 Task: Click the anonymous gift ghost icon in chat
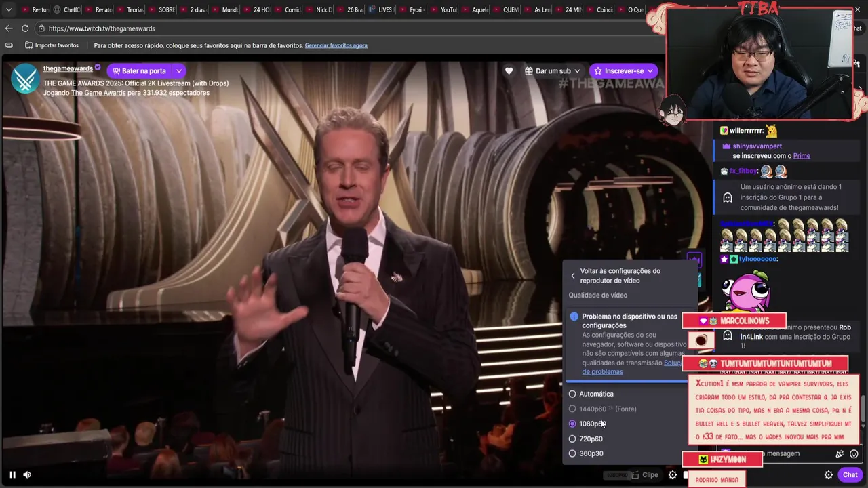[x=727, y=197]
